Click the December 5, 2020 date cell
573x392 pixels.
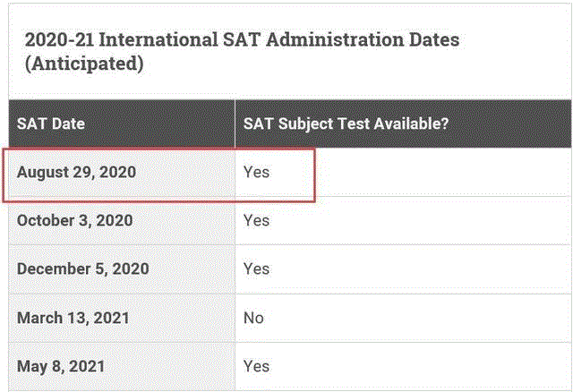coord(82,268)
